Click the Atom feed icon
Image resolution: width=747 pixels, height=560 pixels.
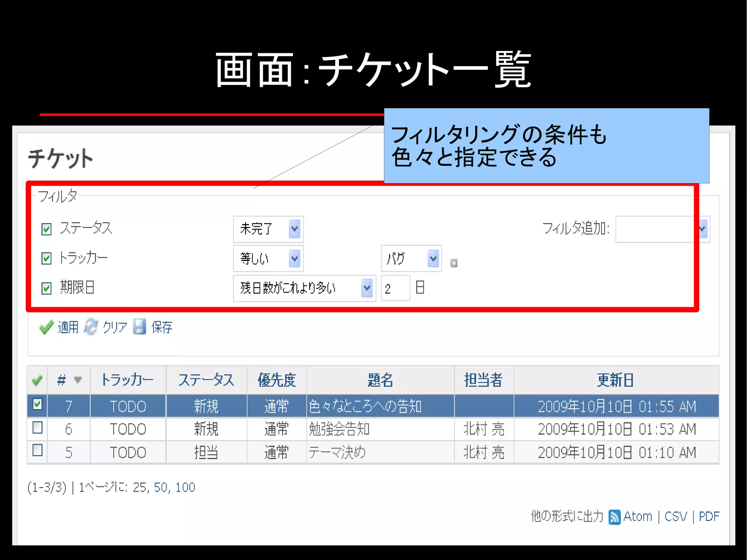[x=614, y=517]
